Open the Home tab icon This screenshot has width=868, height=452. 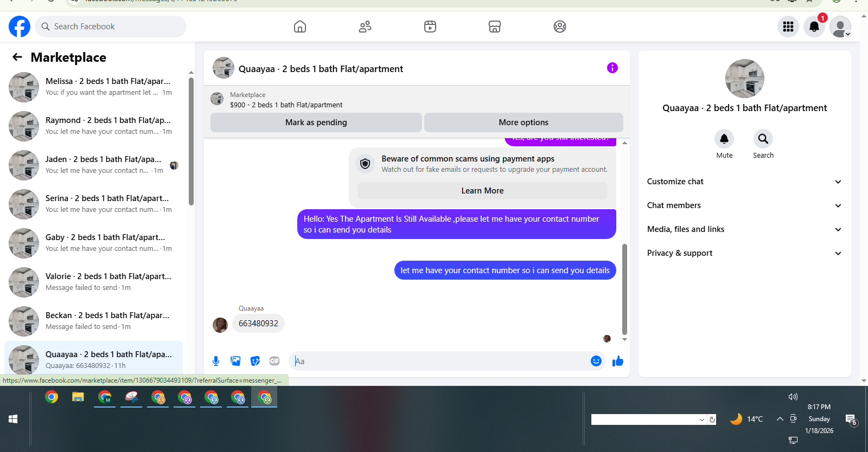[x=300, y=27]
